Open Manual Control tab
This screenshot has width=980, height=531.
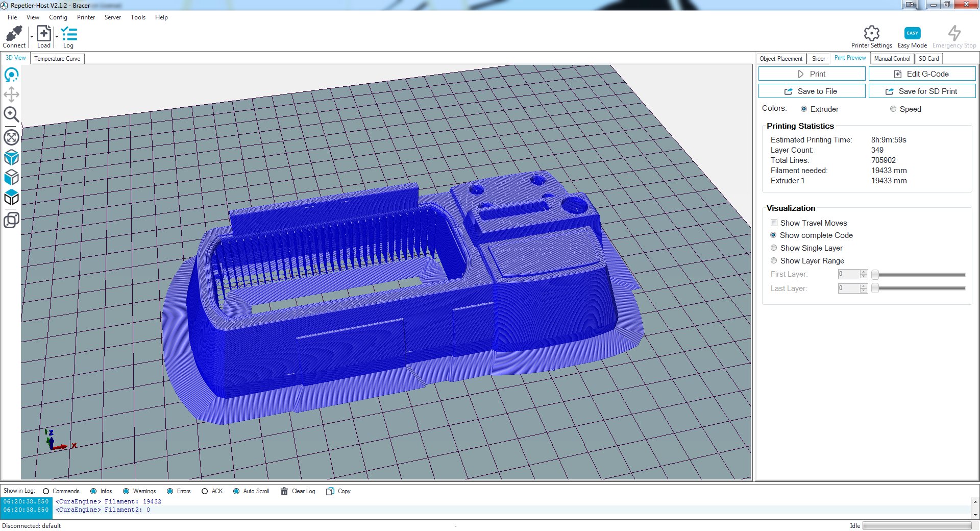[x=892, y=59]
